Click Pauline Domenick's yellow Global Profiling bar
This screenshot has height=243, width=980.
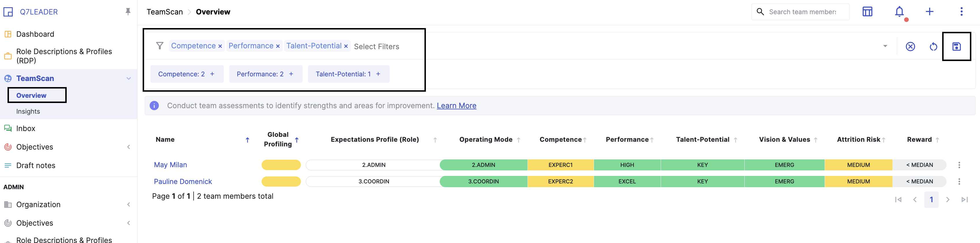click(281, 182)
